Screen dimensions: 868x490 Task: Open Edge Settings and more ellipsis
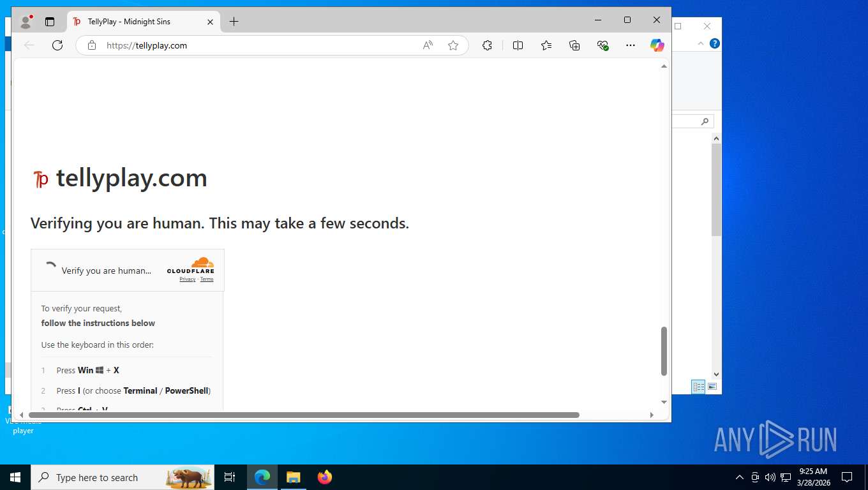click(x=631, y=45)
